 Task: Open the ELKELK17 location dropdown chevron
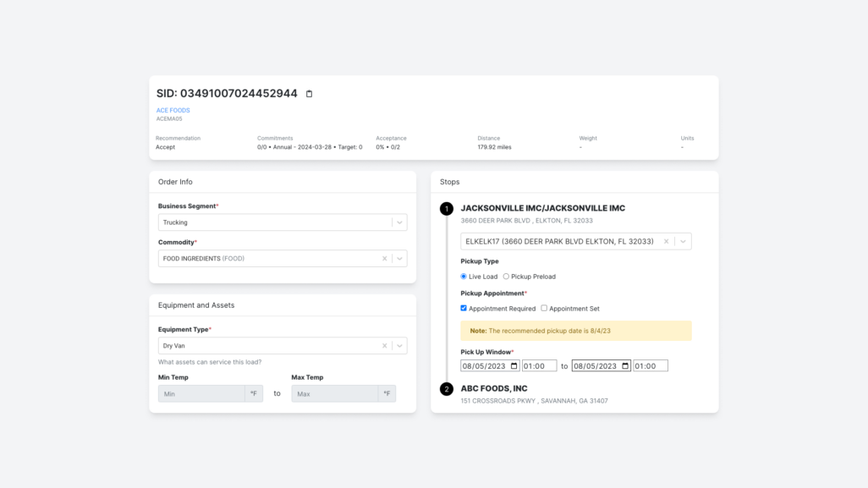(682, 241)
